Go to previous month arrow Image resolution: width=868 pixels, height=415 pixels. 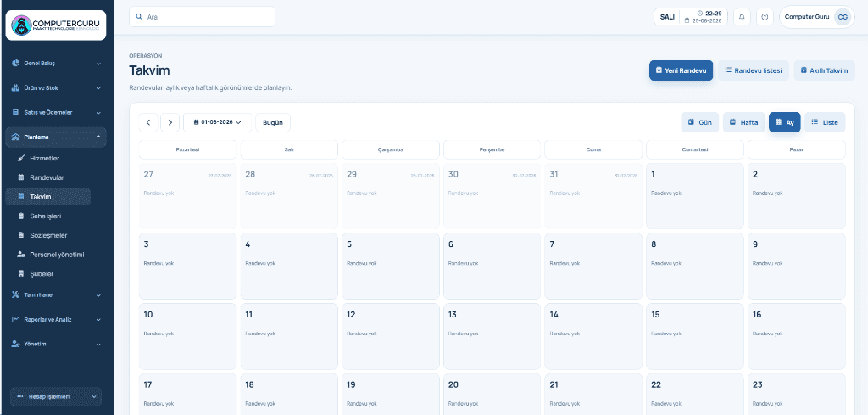pos(148,122)
